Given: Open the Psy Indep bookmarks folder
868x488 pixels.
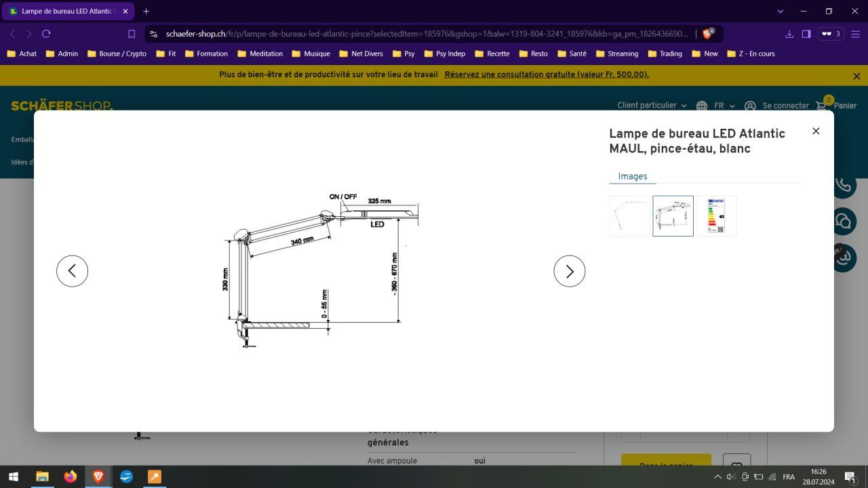Looking at the screenshot, I should (444, 54).
